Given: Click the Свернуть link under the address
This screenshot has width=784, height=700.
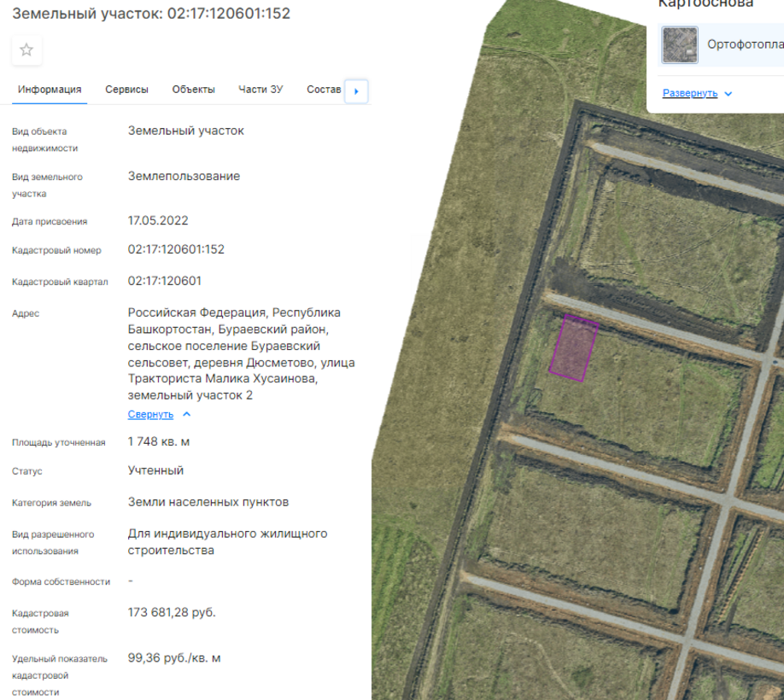Looking at the screenshot, I should [150, 415].
